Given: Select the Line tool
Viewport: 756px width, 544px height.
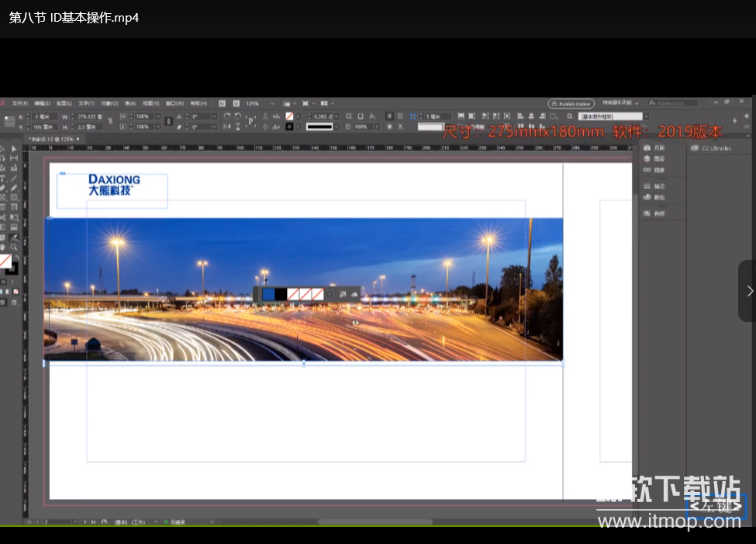Looking at the screenshot, I should (x=14, y=178).
